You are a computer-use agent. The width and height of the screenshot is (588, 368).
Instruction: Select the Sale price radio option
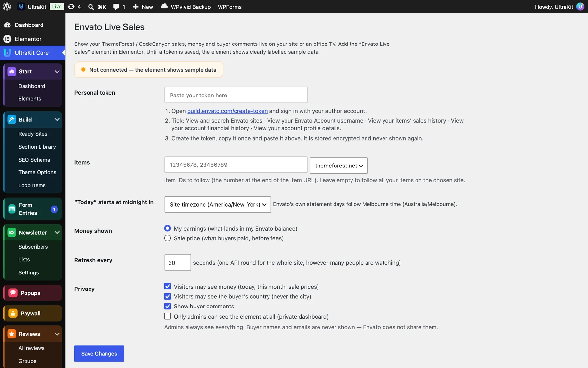point(168,238)
